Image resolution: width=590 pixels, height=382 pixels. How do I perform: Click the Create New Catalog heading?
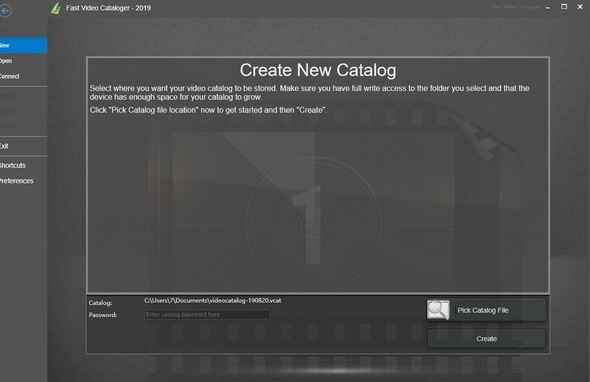coord(318,70)
